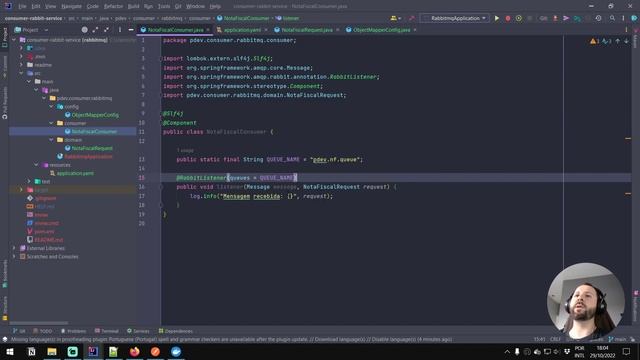
Task: Hide Project panel with minus icon
Action: click(131, 30)
